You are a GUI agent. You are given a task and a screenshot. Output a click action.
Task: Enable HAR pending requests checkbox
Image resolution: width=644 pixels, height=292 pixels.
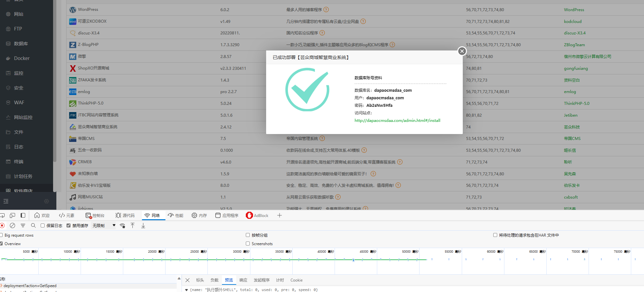point(495,235)
